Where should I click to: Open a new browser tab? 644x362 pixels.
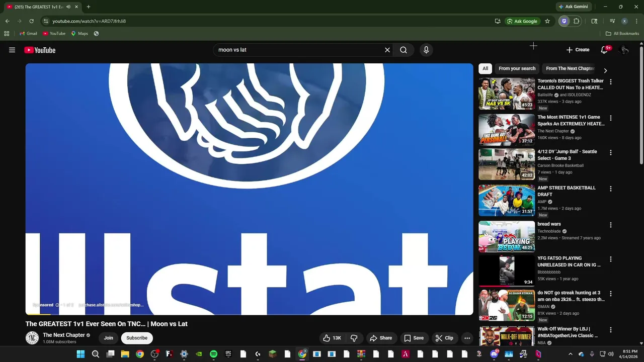[x=89, y=7]
